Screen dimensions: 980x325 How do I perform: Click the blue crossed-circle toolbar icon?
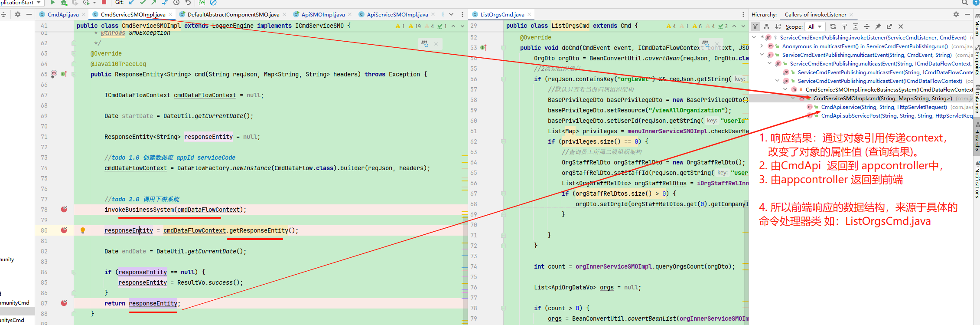213,3
